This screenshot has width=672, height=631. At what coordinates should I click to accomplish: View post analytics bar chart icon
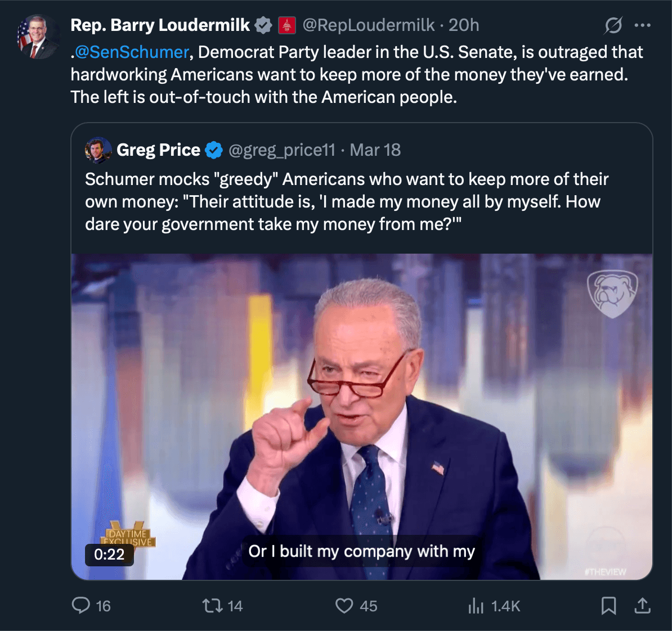coord(476,606)
